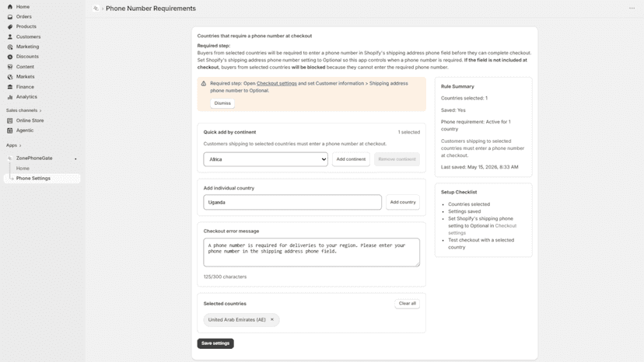Screen dimensions: 644x362
Task: Click Save settings button
Action: [x=215, y=343]
